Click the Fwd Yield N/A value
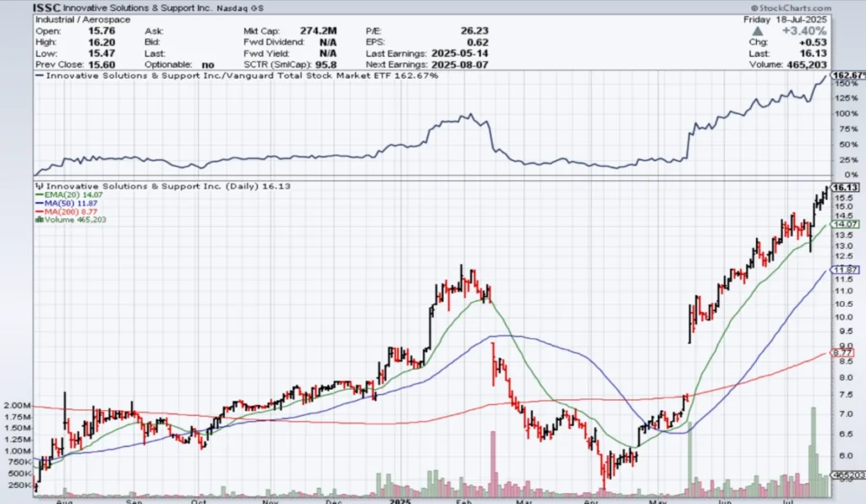866x504 pixels. click(327, 53)
